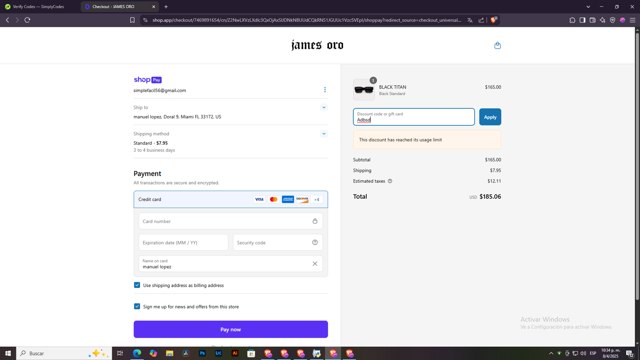Viewport: 640px width, 360px height.
Task: Click the 'This discount has reached its usage limit' message
Action: [400, 140]
